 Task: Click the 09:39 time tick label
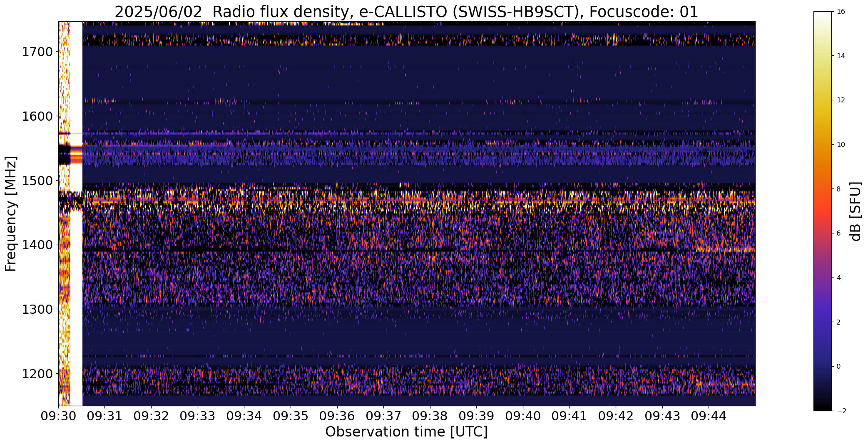(476, 416)
